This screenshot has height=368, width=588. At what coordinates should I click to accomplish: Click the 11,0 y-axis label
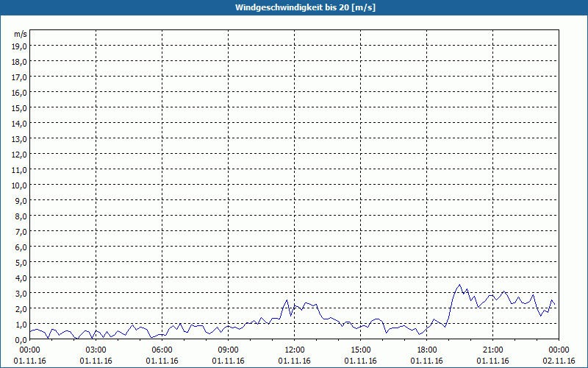(x=20, y=170)
